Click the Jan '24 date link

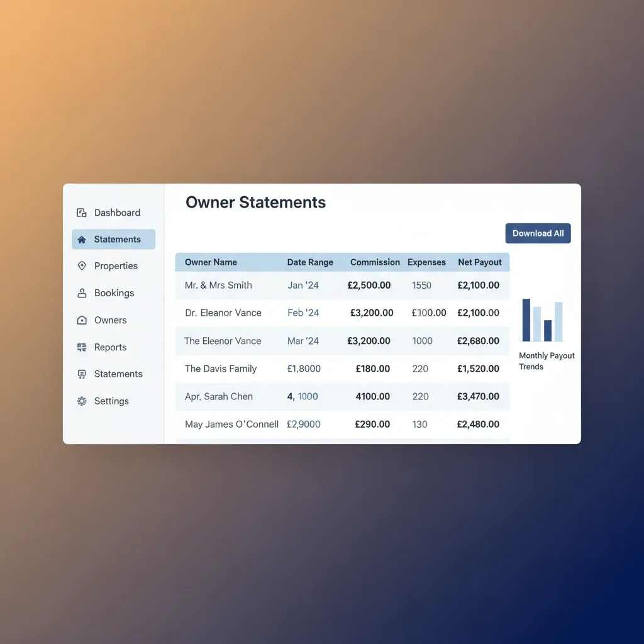pos(303,285)
